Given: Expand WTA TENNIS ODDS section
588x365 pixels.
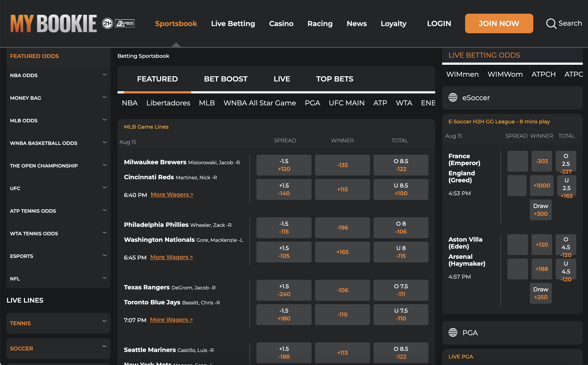Looking at the screenshot, I should (58, 233).
